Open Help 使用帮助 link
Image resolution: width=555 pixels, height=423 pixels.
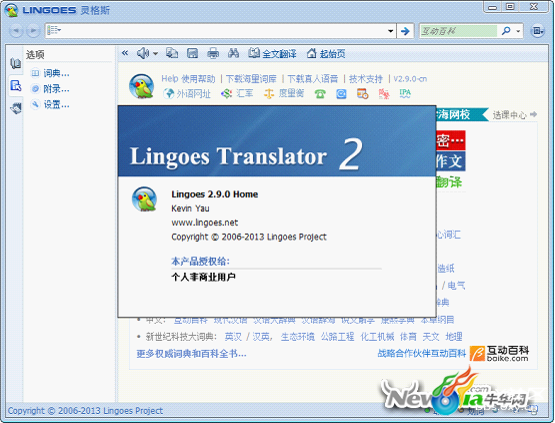pos(188,79)
